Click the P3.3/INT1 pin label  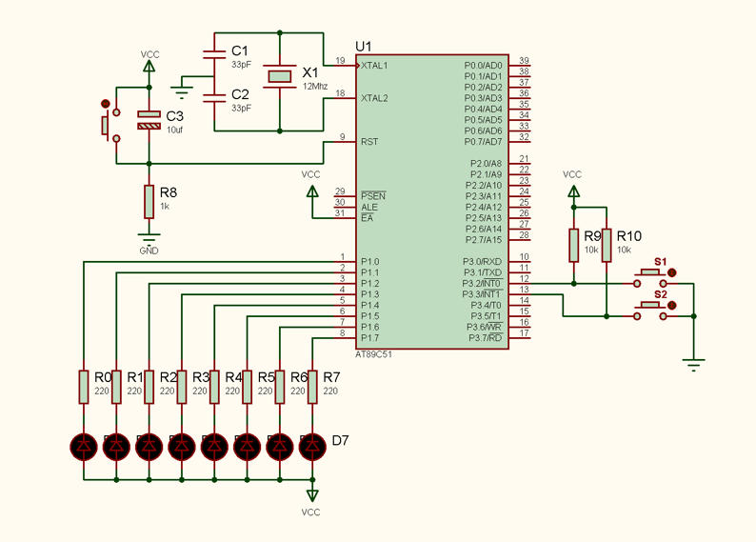[483, 294]
